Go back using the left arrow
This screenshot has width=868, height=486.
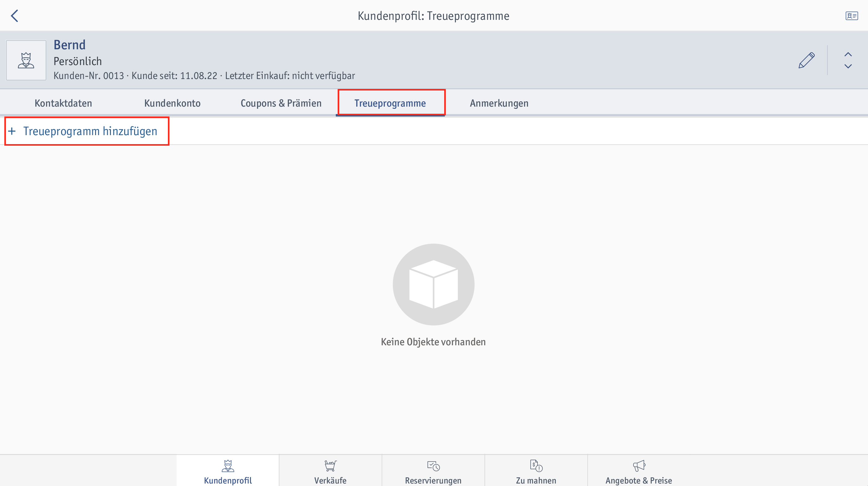coord(15,16)
